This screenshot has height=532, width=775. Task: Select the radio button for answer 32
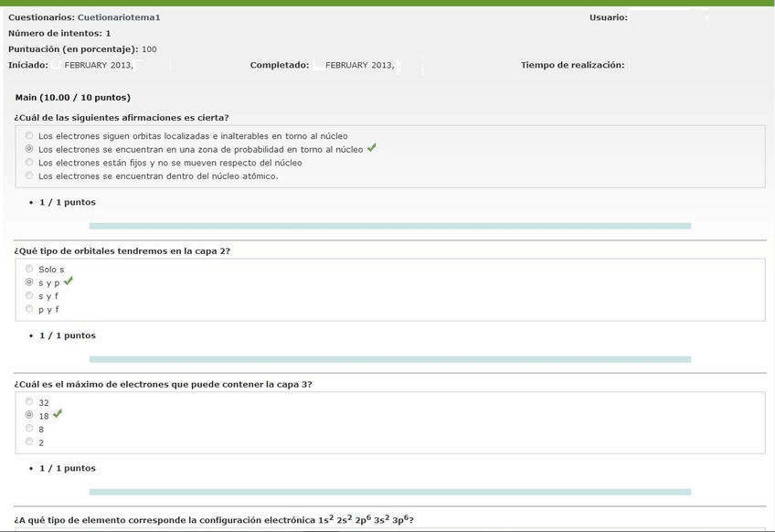(x=29, y=401)
